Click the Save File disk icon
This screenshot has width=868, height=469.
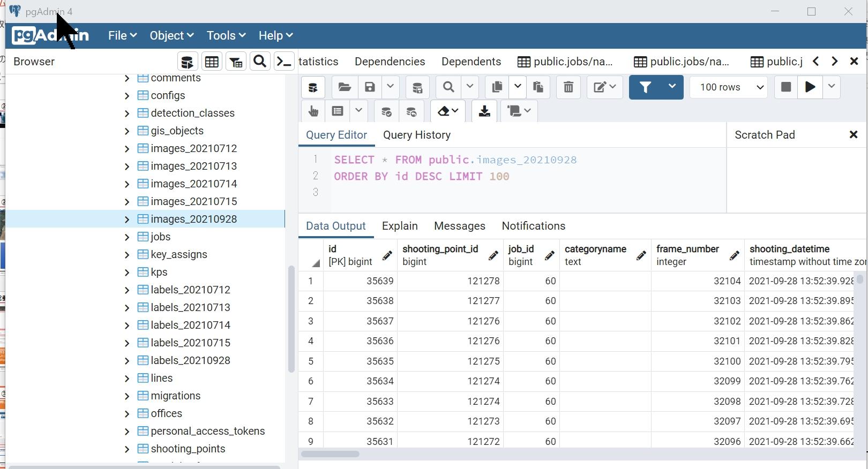tap(370, 87)
